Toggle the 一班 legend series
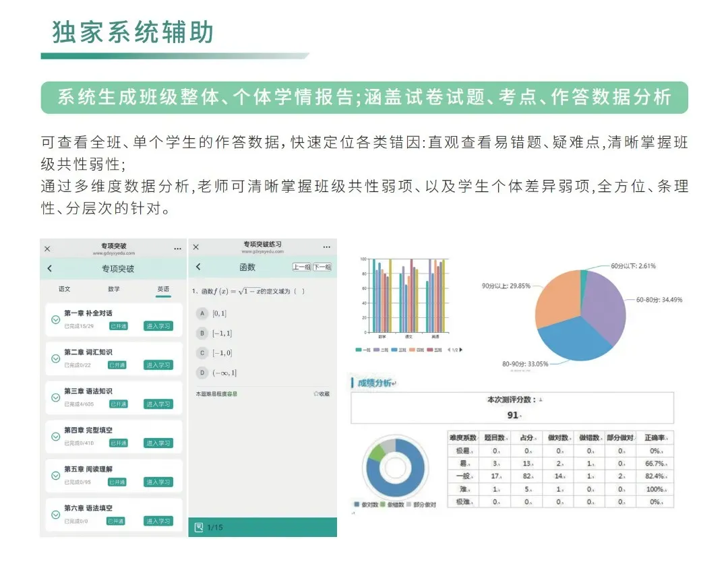Viewport: 728px width, 568px height. click(x=363, y=350)
